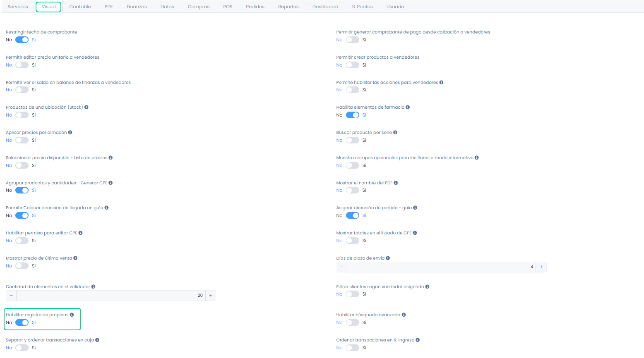Viewport: 644px width, 358px height.
Task: Switch to the Contable tab
Action: [80, 7]
